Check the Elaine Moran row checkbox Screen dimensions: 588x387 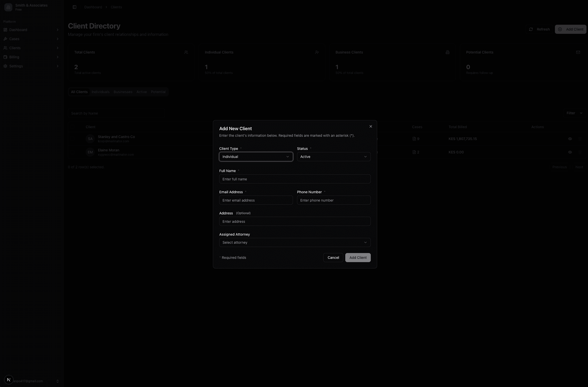click(x=72, y=152)
